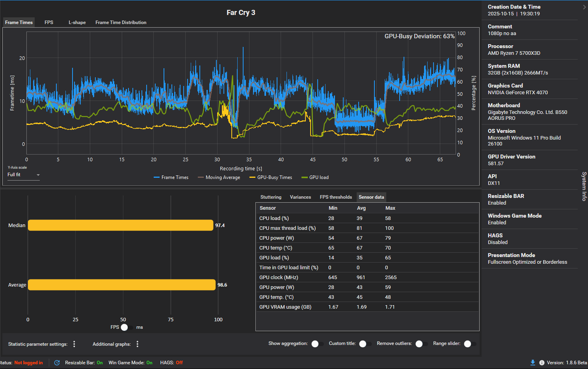The width and height of the screenshot is (588, 369).
Task: Select the GPU clock (MHz) row
Action: click(367, 278)
